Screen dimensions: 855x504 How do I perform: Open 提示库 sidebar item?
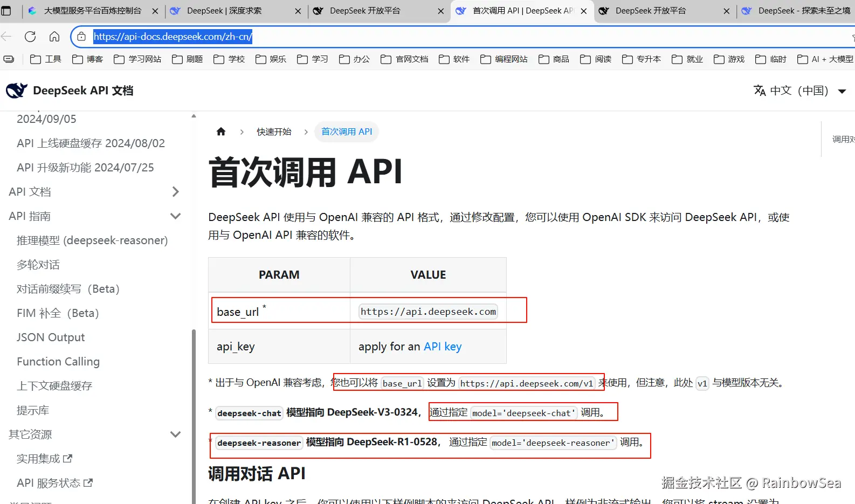[x=33, y=410]
